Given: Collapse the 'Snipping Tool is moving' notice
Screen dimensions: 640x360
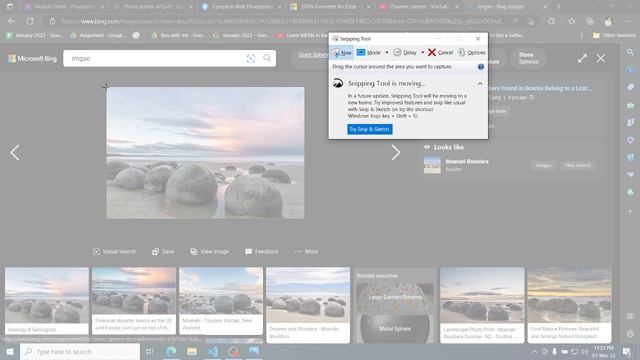Looking at the screenshot, I should (480, 84).
